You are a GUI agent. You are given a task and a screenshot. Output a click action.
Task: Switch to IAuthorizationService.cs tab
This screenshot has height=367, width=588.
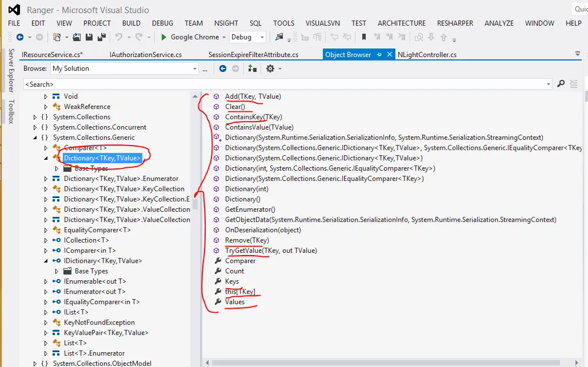click(x=146, y=55)
